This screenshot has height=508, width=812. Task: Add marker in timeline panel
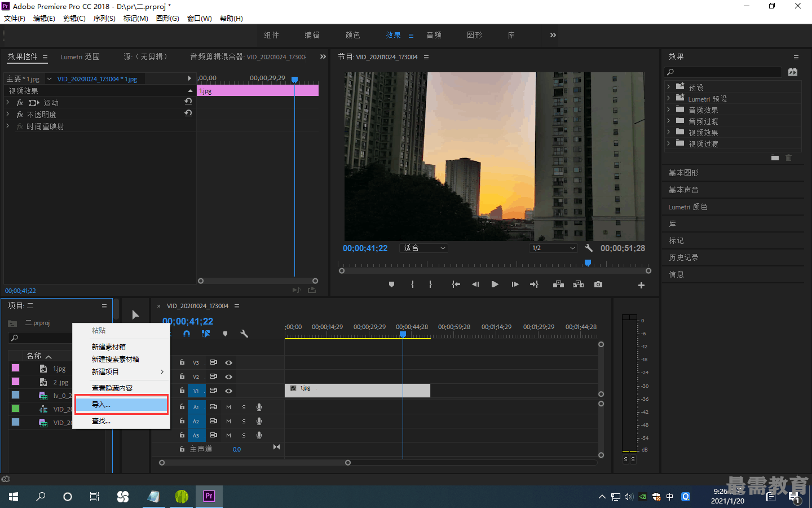(x=225, y=334)
